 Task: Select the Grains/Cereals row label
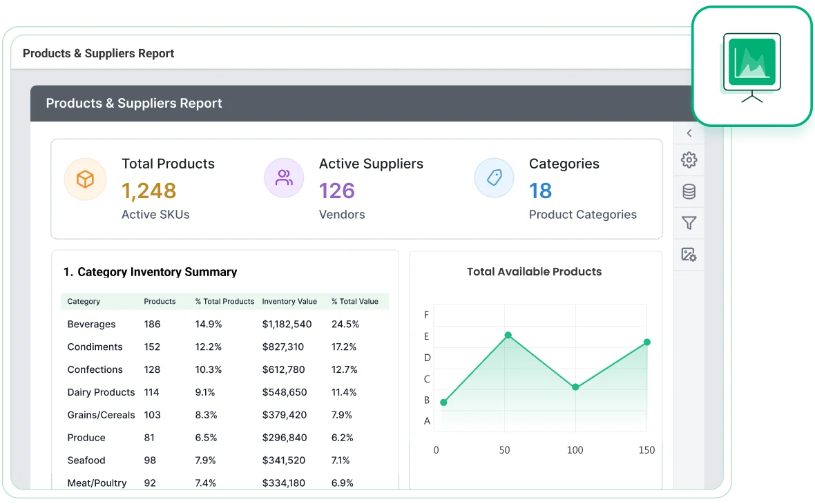101,415
